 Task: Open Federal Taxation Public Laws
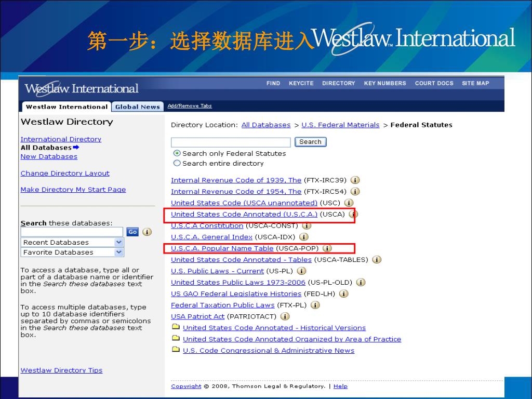tap(223, 305)
